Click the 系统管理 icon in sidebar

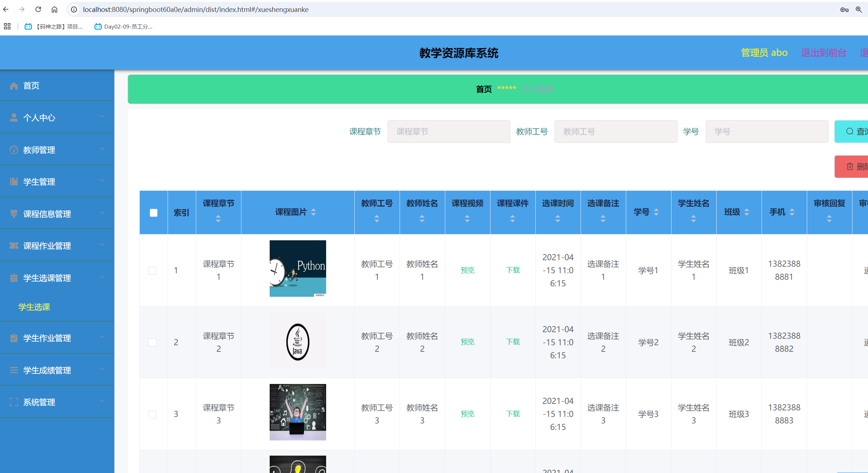click(14, 402)
